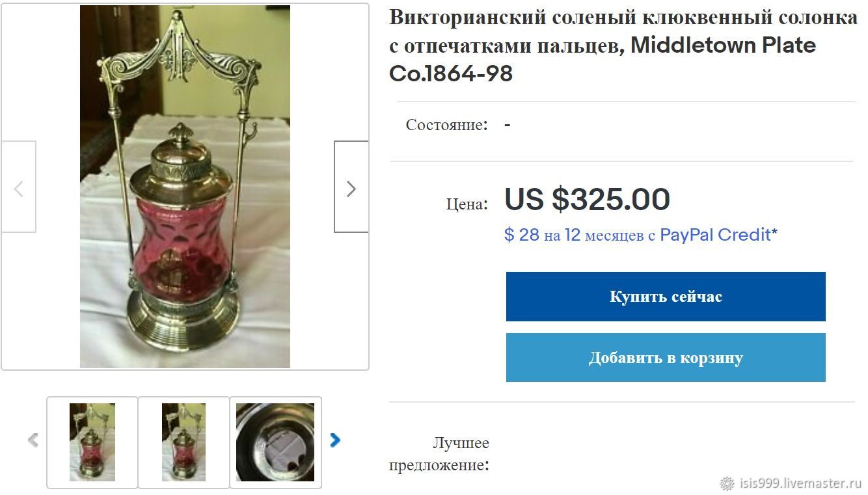Advance thumbnail strip with blue right arrow
The height and width of the screenshot is (495, 868).
335,440
